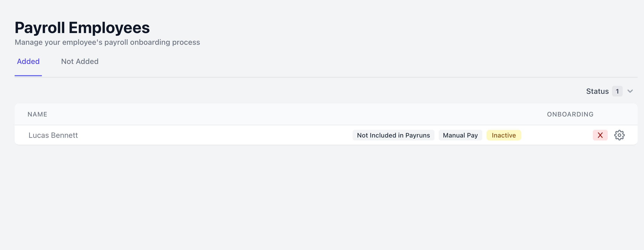Open the Status filter dropdown label
The image size is (644, 250).
(597, 91)
